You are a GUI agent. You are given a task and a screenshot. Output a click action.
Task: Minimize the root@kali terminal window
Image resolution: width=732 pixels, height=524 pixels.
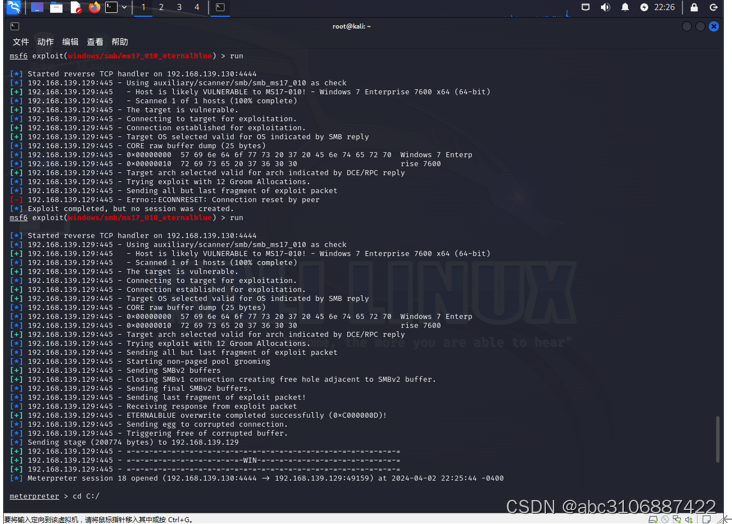[x=687, y=26]
